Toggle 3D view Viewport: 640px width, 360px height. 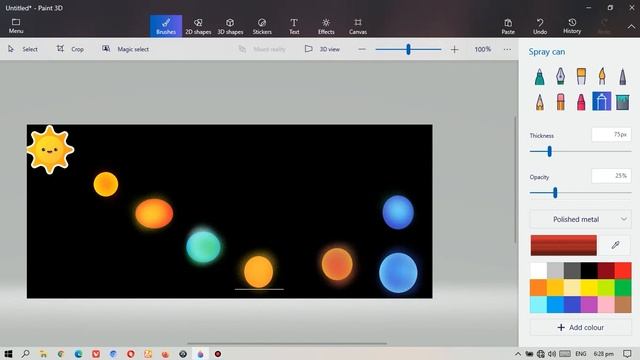tap(322, 49)
